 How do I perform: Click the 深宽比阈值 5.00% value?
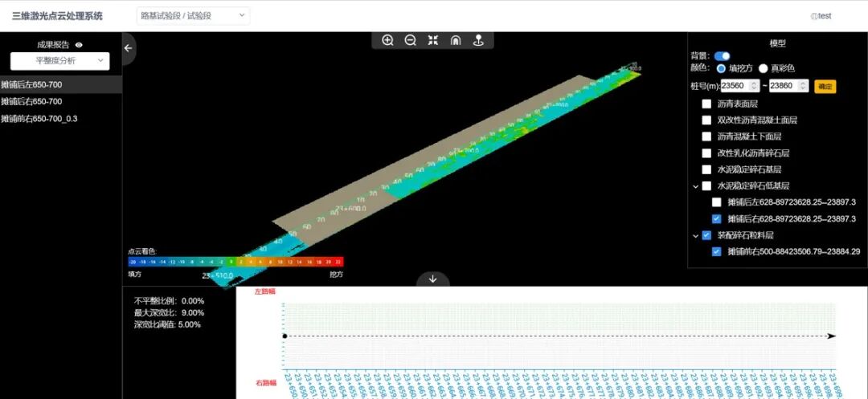(x=189, y=324)
